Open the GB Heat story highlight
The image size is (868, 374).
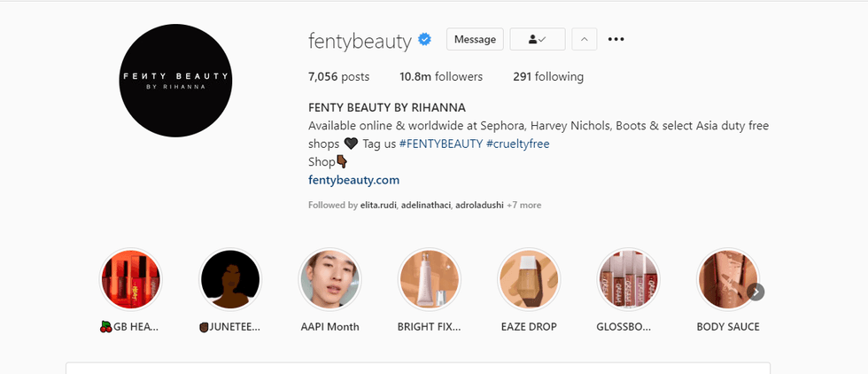tap(131, 279)
